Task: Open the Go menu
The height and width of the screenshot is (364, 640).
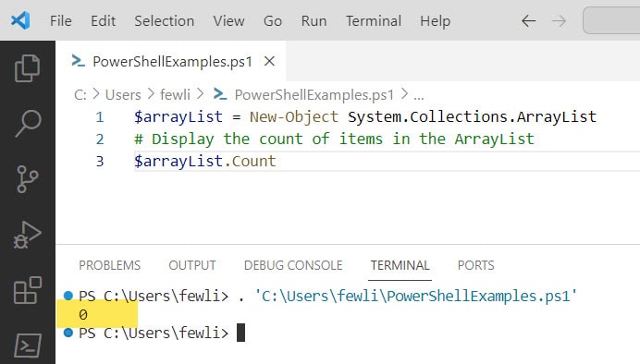Action: tap(273, 21)
